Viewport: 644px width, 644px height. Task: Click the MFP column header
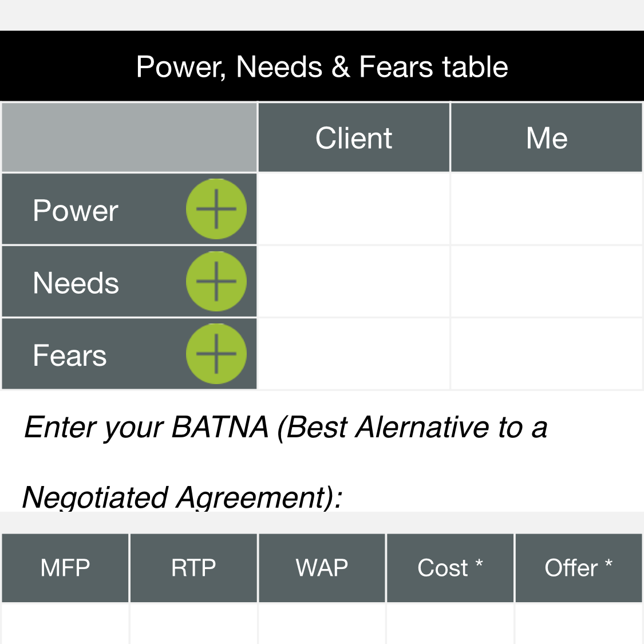pyautogui.click(x=65, y=568)
